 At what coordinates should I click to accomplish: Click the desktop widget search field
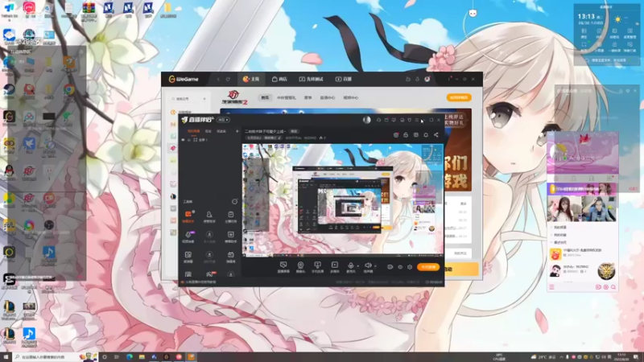[x=607, y=60]
